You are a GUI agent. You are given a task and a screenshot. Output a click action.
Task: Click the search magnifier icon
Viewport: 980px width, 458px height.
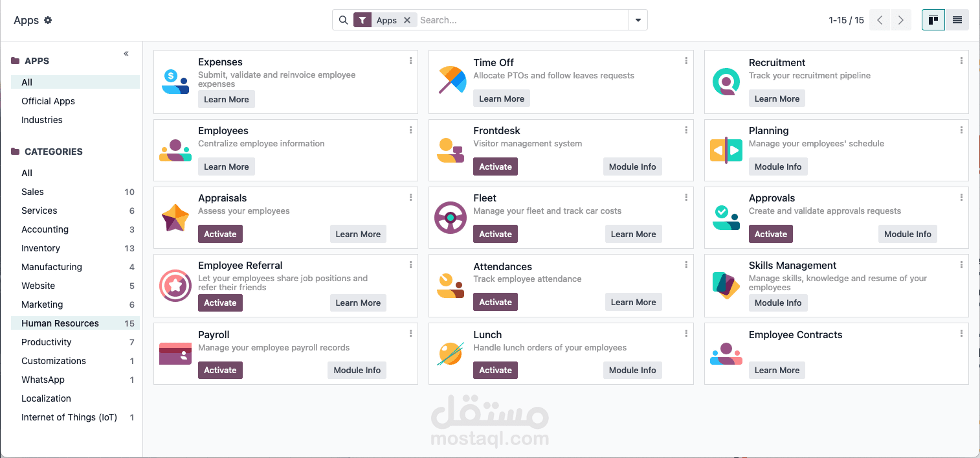click(344, 20)
